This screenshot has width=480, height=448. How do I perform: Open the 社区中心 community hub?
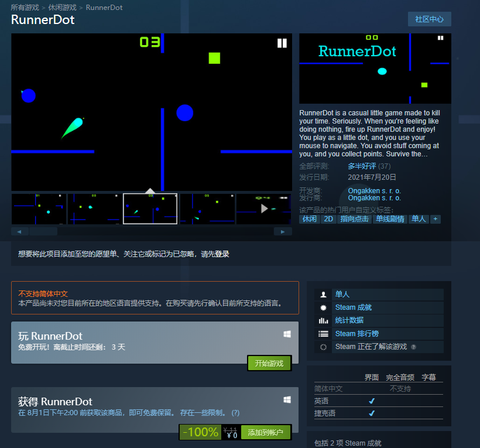429,19
